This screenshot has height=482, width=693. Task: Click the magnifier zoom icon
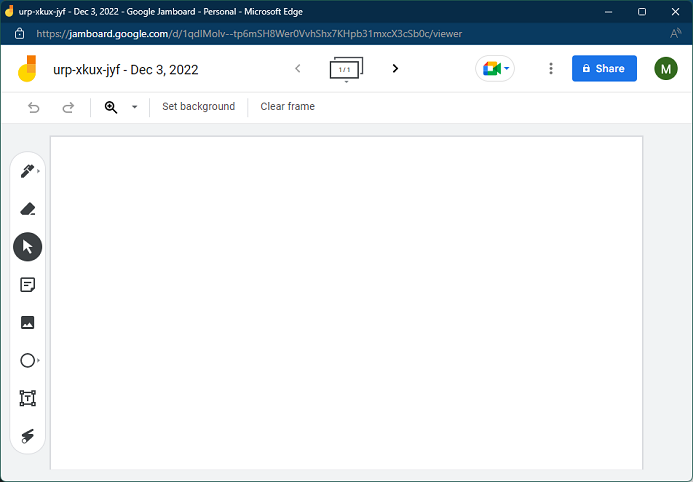[111, 107]
